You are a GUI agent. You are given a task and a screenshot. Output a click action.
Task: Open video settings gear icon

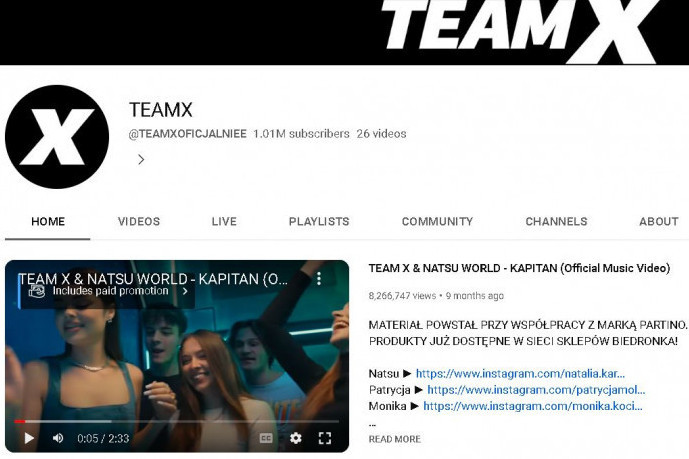[296, 438]
